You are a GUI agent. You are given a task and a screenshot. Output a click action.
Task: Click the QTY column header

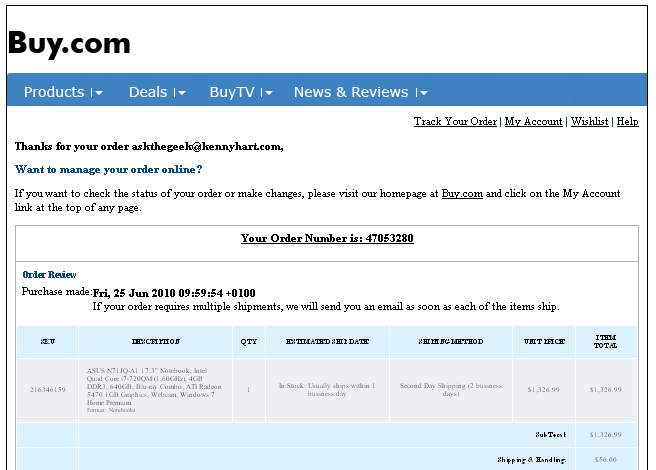tap(249, 342)
